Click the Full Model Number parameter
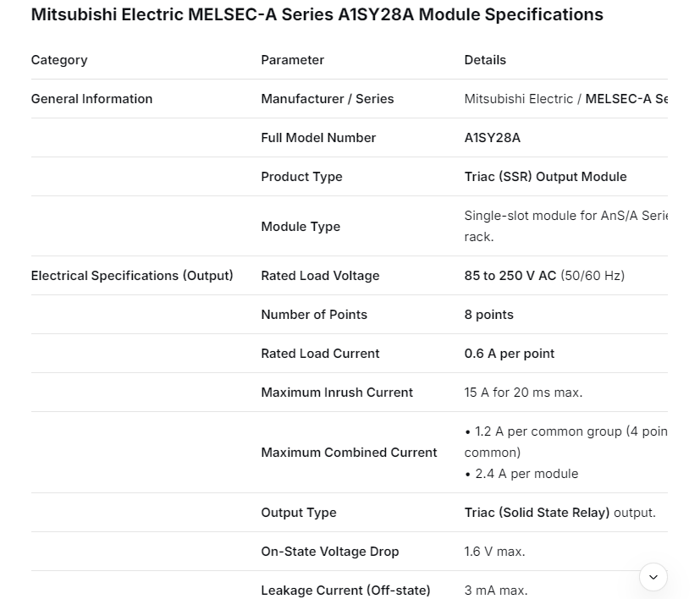Screen dimensions: 700x599 (x=318, y=138)
